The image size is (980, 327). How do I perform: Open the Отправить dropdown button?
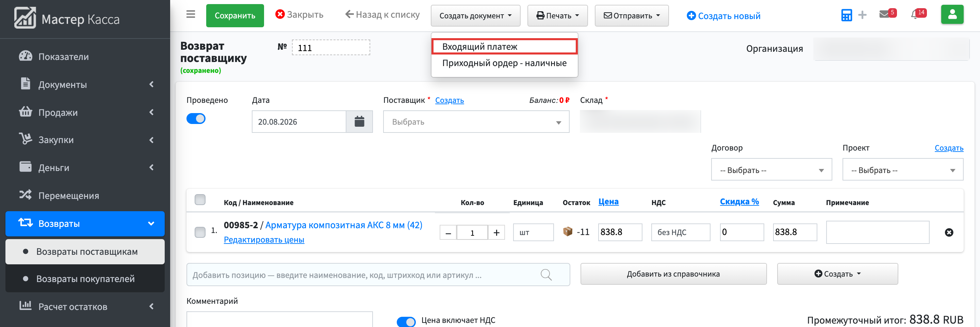[632, 16]
